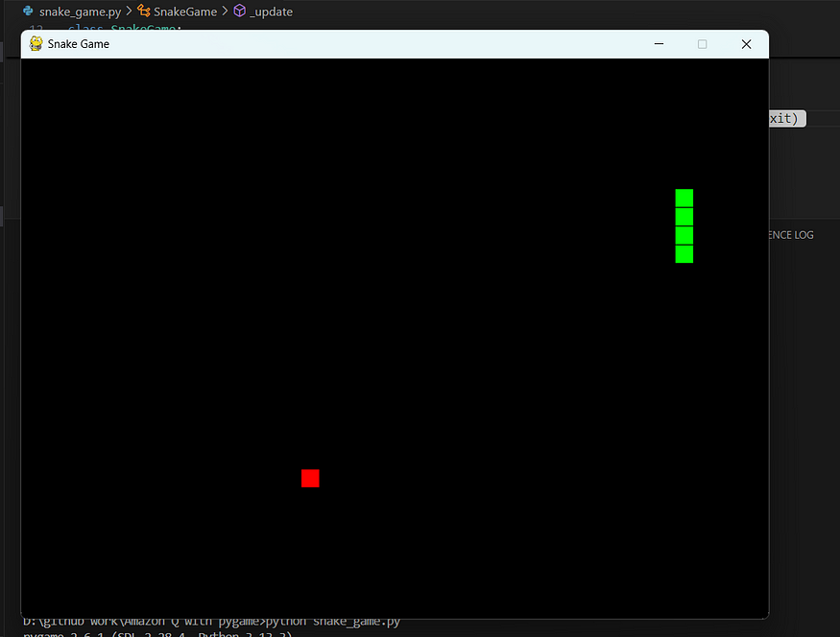This screenshot has height=637, width=840.
Task: Click snake_game.py in the breadcrumb
Action: pos(80,12)
